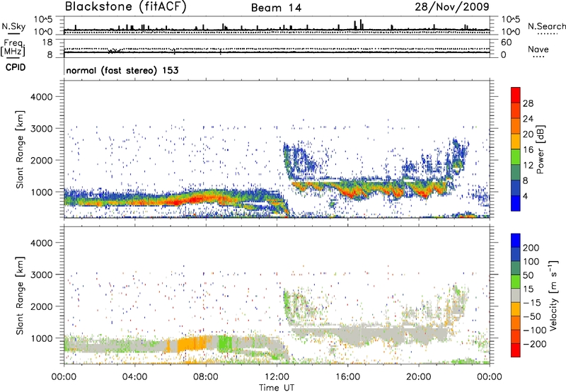Click the blue top segment of Velocity colorbar
566x392 pixels.
click(516, 241)
